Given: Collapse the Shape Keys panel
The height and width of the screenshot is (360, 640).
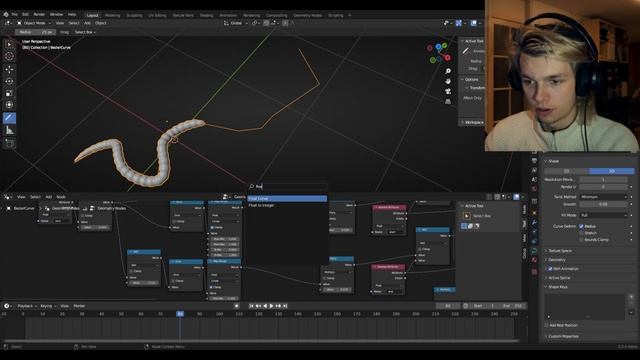Looking at the screenshot, I should pos(557,287).
